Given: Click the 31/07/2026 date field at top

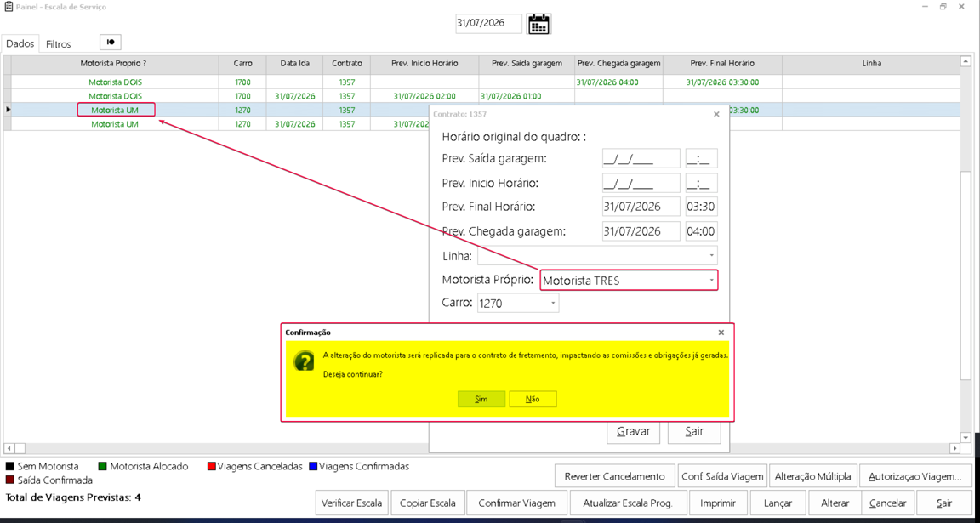Looking at the screenshot, I should 489,25.
